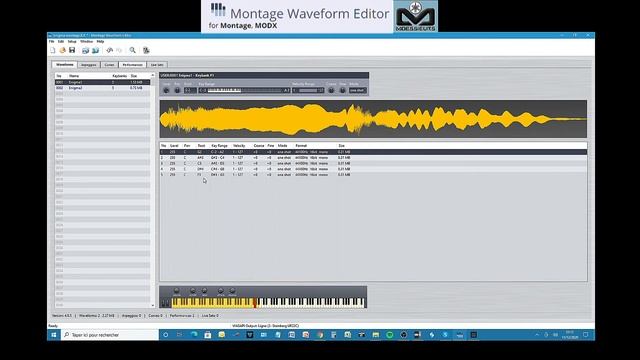Open the Help menu
Image resolution: width=640 pixels, height=360 pixels.
pyautogui.click(x=100, y=42)
